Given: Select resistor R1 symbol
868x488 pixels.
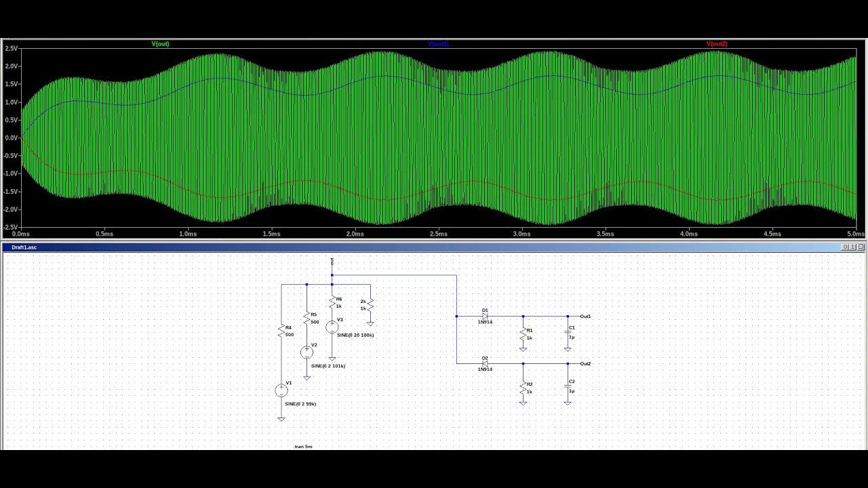Looking at the screenshot, I should coord(523,333).
